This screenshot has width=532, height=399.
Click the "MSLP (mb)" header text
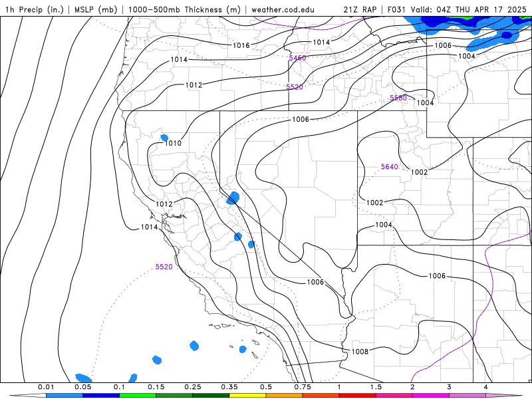96,9
